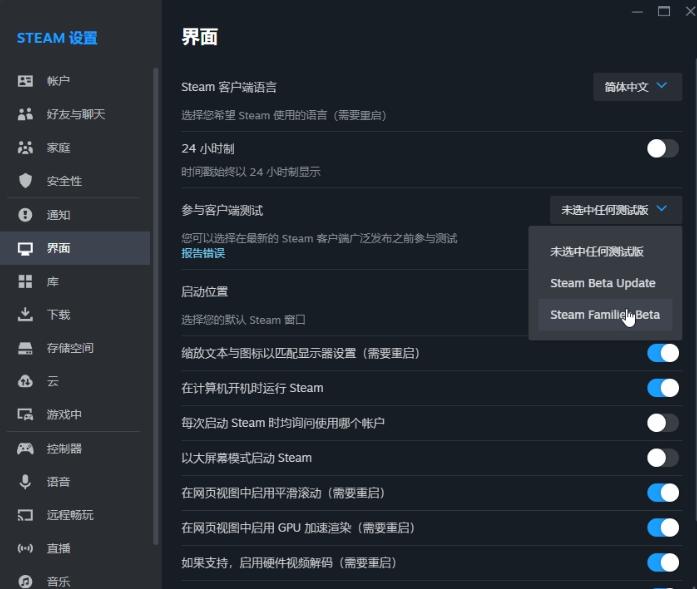Image resolution: width=697 pixels, height=589 pixels.
Task: Switch to the 安全性 settings page
Action: pos(64,181)
